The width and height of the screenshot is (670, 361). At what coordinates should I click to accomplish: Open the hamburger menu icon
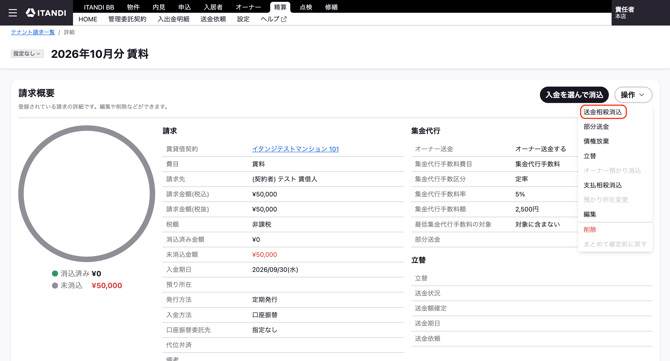point(13,13)
